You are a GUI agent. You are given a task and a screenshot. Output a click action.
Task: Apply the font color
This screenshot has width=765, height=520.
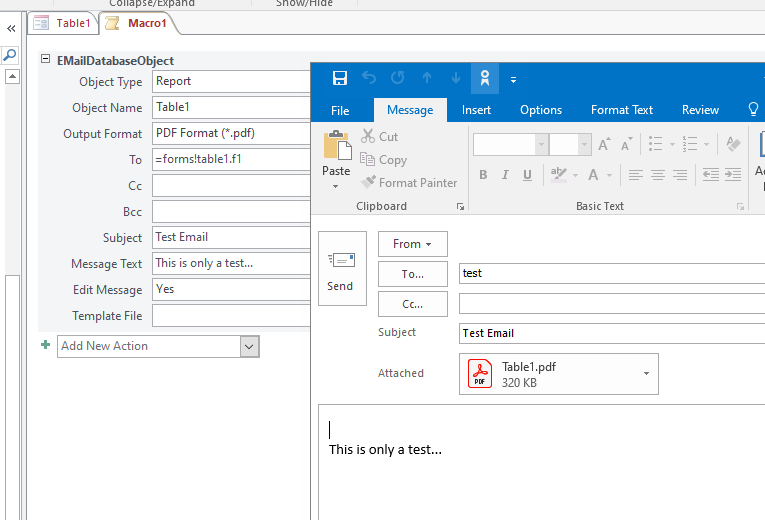(x=593, y=175)
